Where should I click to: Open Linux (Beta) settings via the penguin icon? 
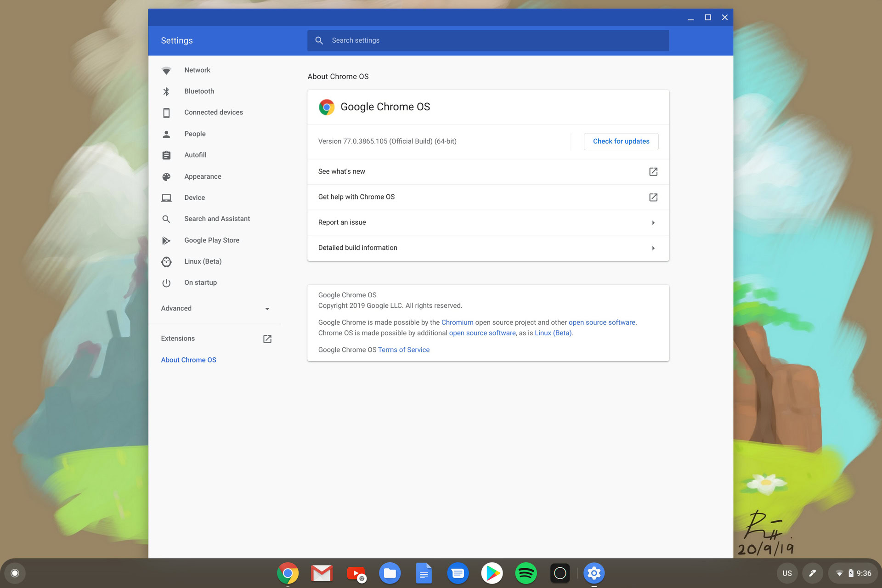166,262
